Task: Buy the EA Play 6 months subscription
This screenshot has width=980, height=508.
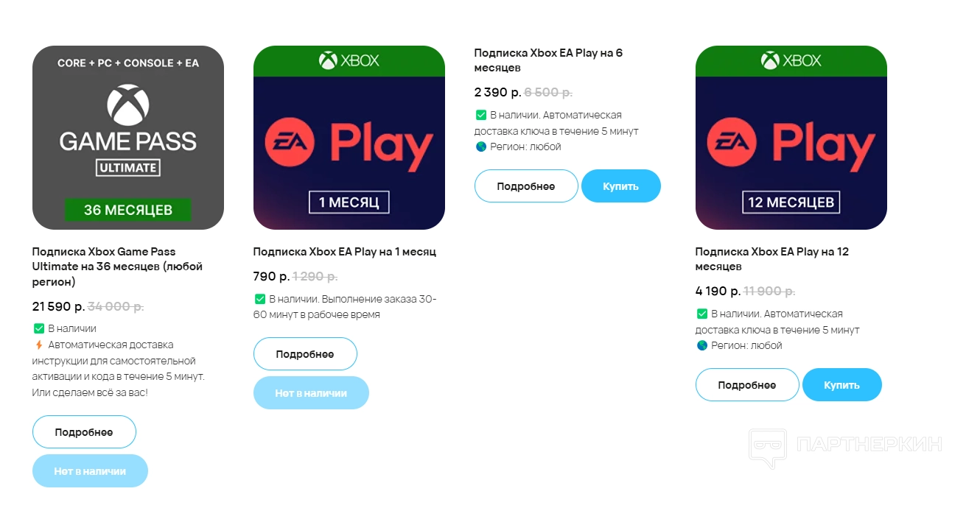Action: pos(621,186)
